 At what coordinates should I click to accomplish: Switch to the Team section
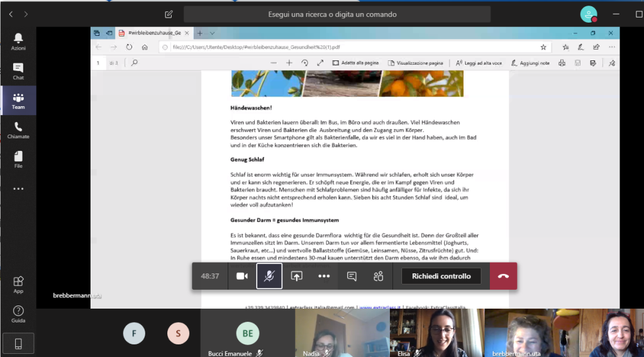(x=18, y=101)
